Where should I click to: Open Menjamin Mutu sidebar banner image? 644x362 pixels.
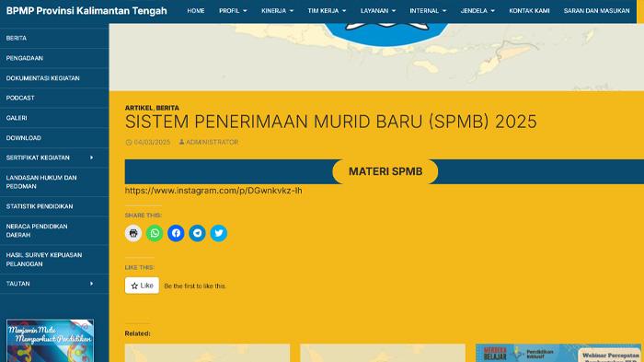point(50,341)
